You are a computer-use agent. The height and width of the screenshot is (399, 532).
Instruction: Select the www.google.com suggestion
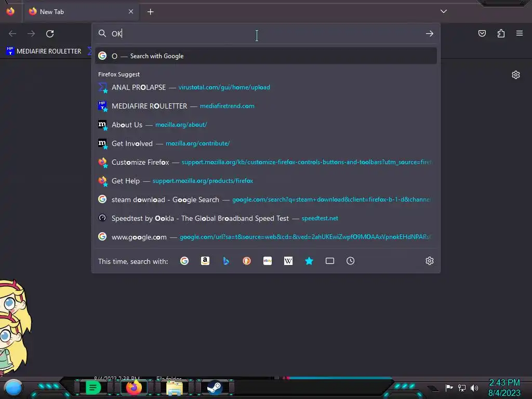[266, 237]
